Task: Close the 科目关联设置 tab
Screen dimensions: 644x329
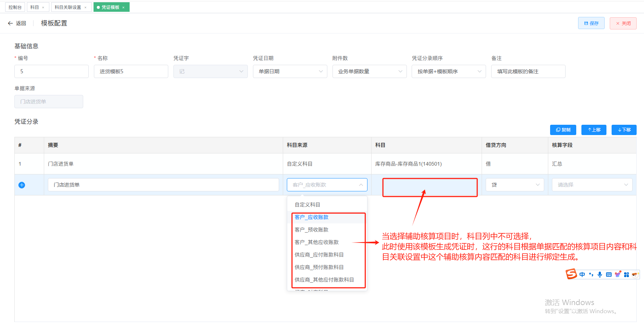Action: [85, 7]
